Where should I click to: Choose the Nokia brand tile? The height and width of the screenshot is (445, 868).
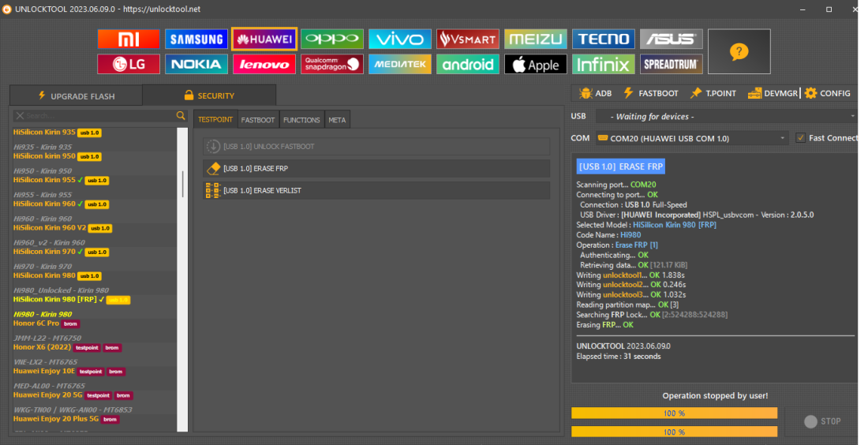coord(196,64)
